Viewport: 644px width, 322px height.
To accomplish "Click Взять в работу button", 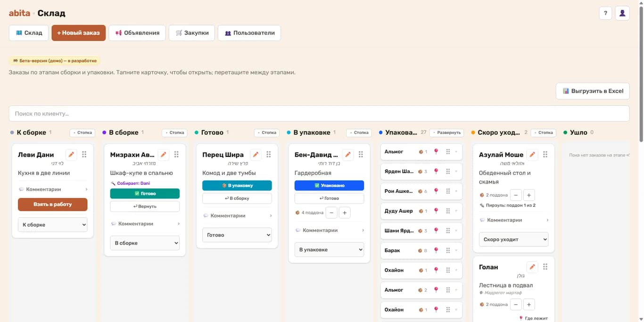I will (x=52, y=204).
